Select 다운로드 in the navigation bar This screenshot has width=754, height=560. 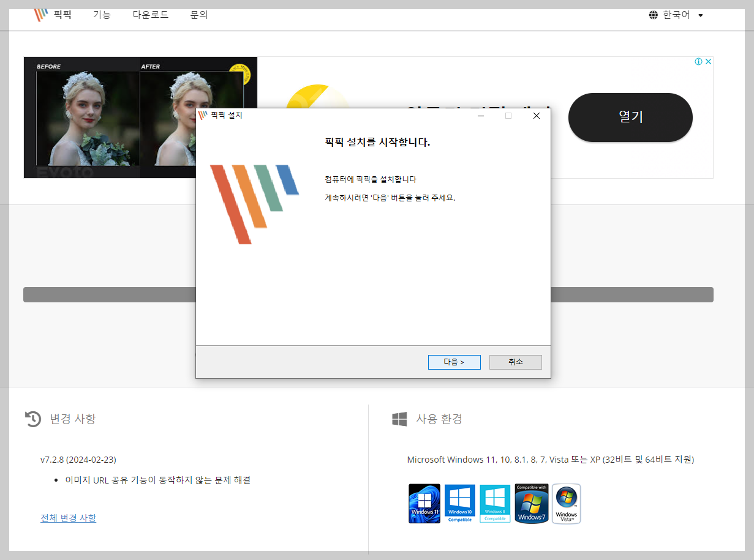(x=150, y=14)
